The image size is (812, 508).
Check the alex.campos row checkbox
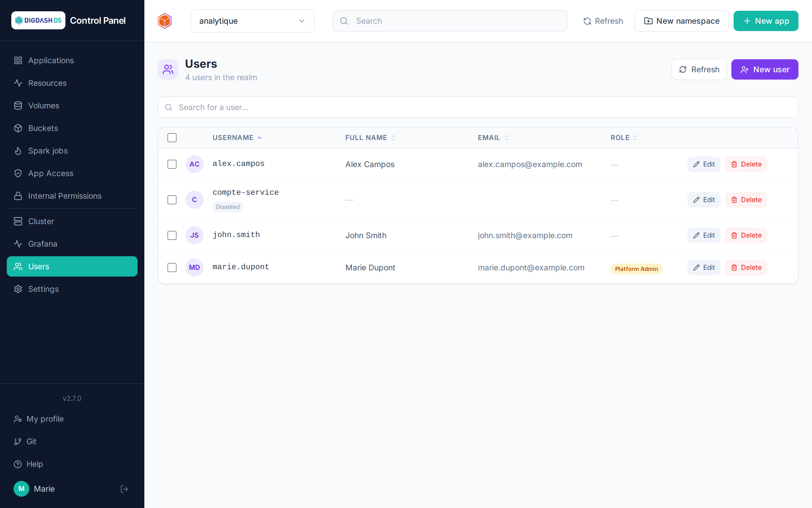click(x=172, y=164)
